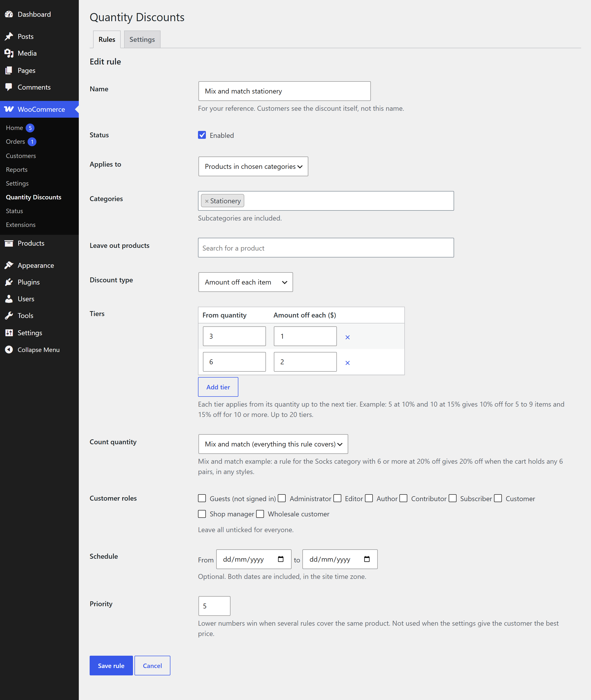Open Customers in WooCommerce submenu

point(21,156)
